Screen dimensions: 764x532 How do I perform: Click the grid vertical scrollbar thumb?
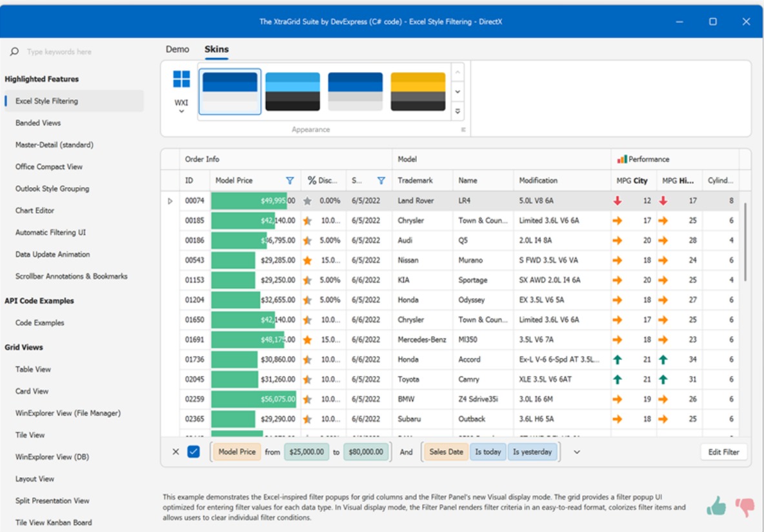(745, 242)
